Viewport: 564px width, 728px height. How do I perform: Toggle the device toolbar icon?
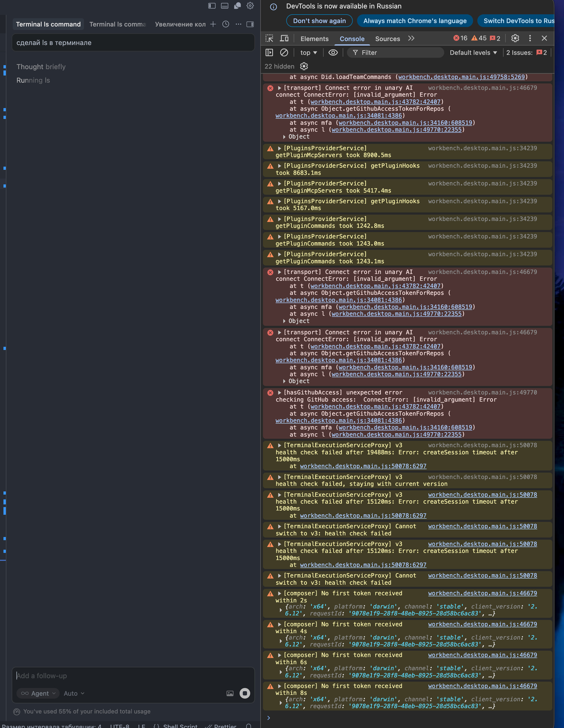[284, 38]
